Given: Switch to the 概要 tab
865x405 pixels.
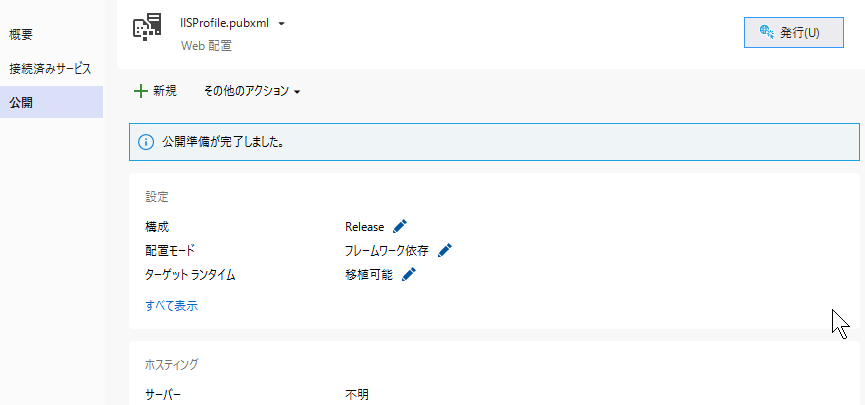Looking at the screenshot, I should pos(21,35).
